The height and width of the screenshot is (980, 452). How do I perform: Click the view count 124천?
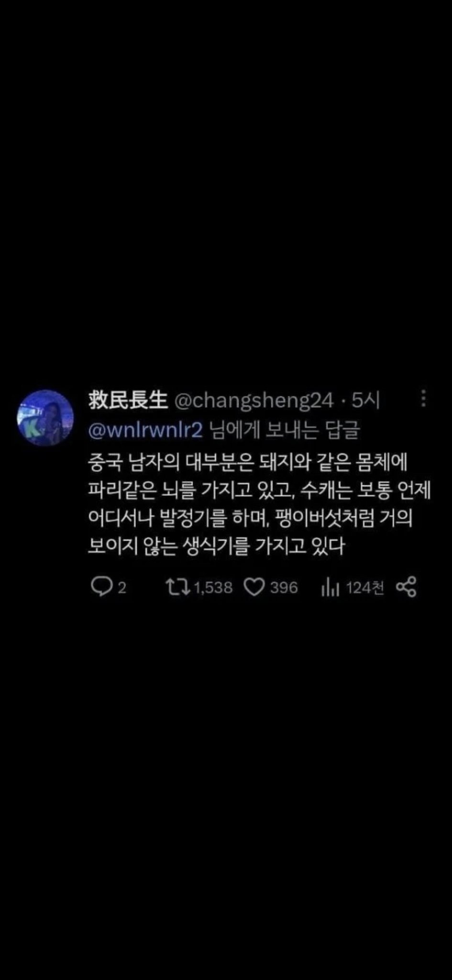tap(365, 588)
